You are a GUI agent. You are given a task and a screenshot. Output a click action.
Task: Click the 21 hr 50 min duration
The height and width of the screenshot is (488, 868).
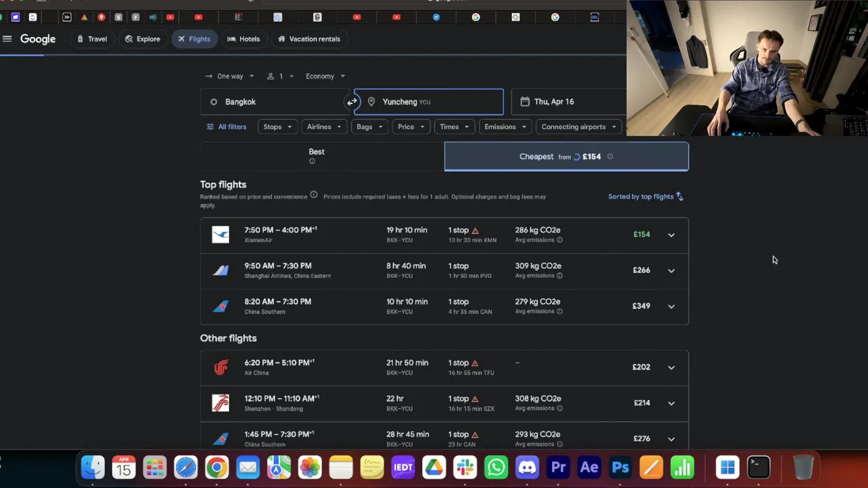[x=407, y=363]
